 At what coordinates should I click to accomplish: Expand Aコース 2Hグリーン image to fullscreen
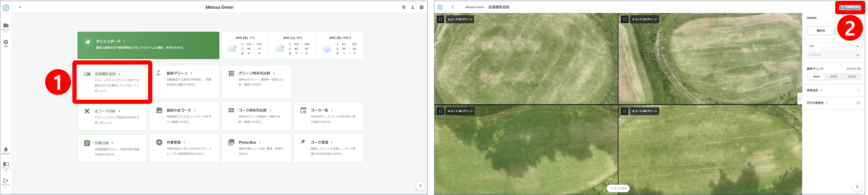coord(624,19)
